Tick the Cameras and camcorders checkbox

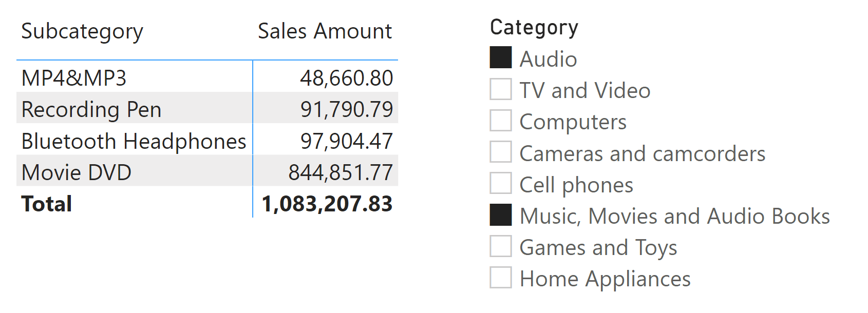pos(501,152)
